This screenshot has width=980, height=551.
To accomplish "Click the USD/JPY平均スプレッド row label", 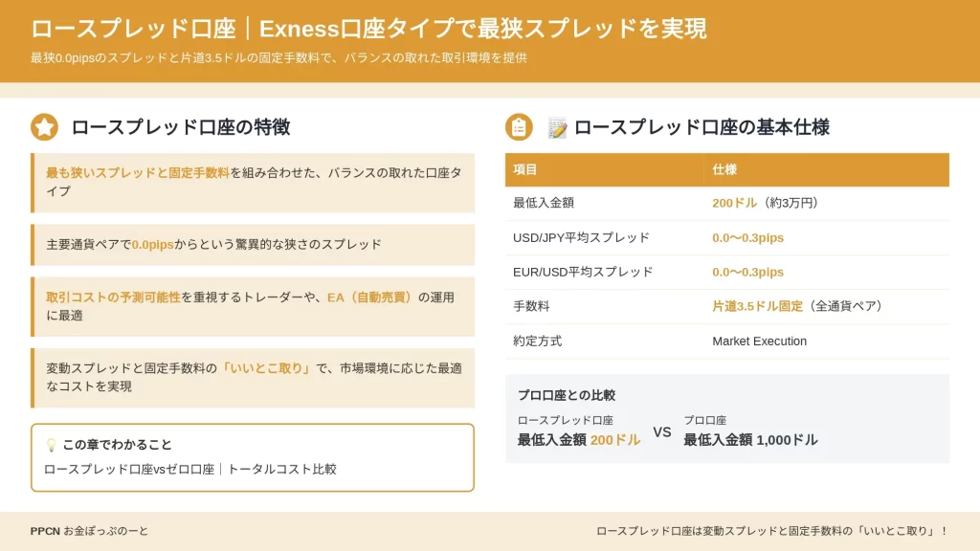I will (581, 238).
